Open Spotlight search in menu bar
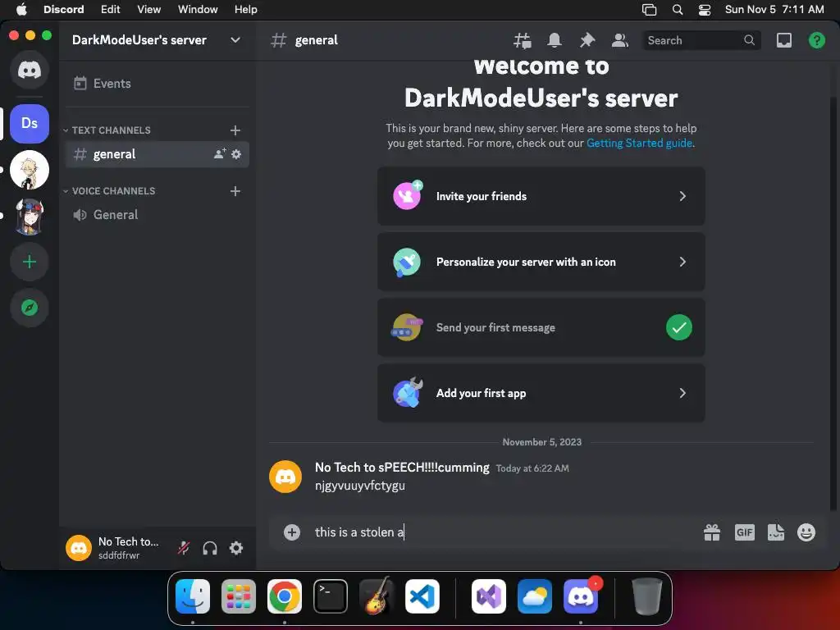The width and height of the screenshot is (840, 630). pos(678,9)
